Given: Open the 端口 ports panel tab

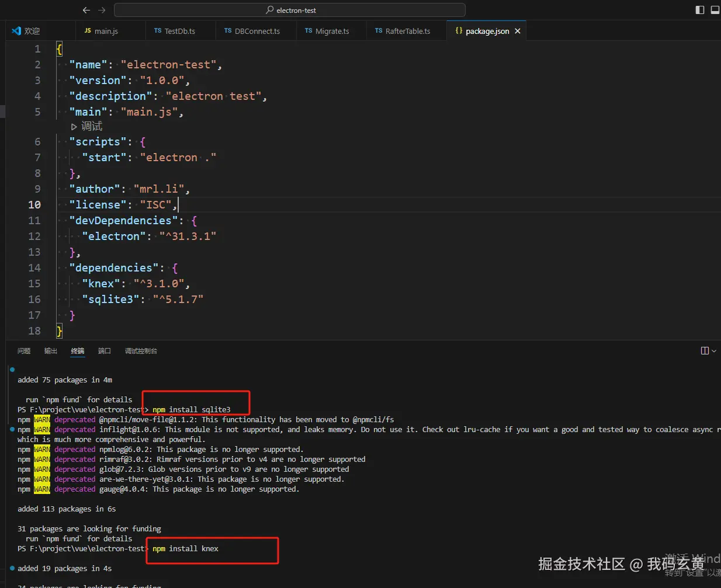Looking at the screenshot, I should [105, 351].
